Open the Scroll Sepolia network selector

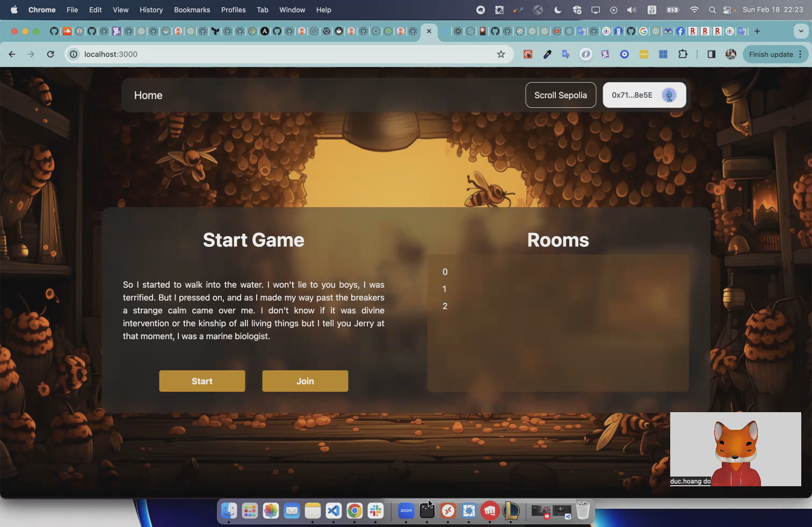click(561, 95)
